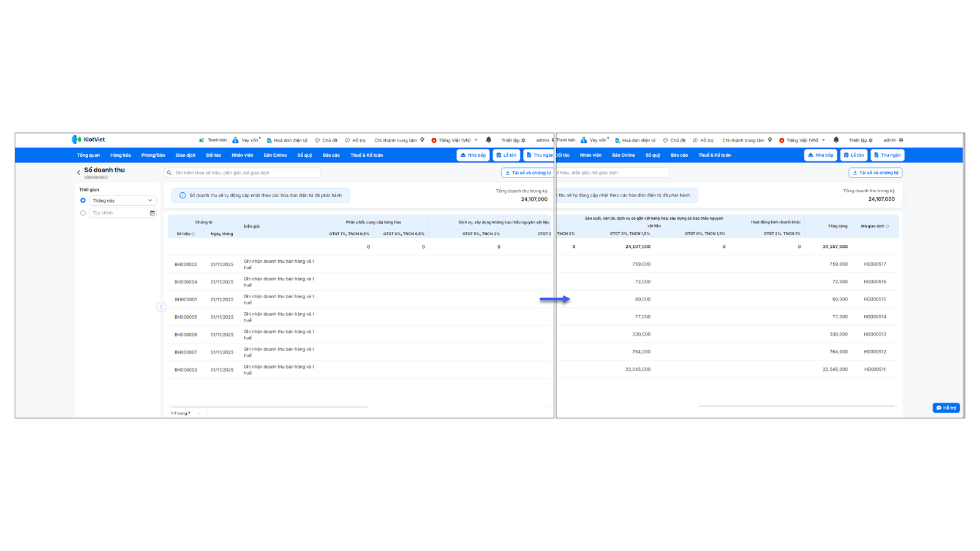Image resolution: width=980 pixels, height=551 pixels.
Task: Choose Chi nhánh trung tâm in left screenshot
Action: tap(399, 140)
